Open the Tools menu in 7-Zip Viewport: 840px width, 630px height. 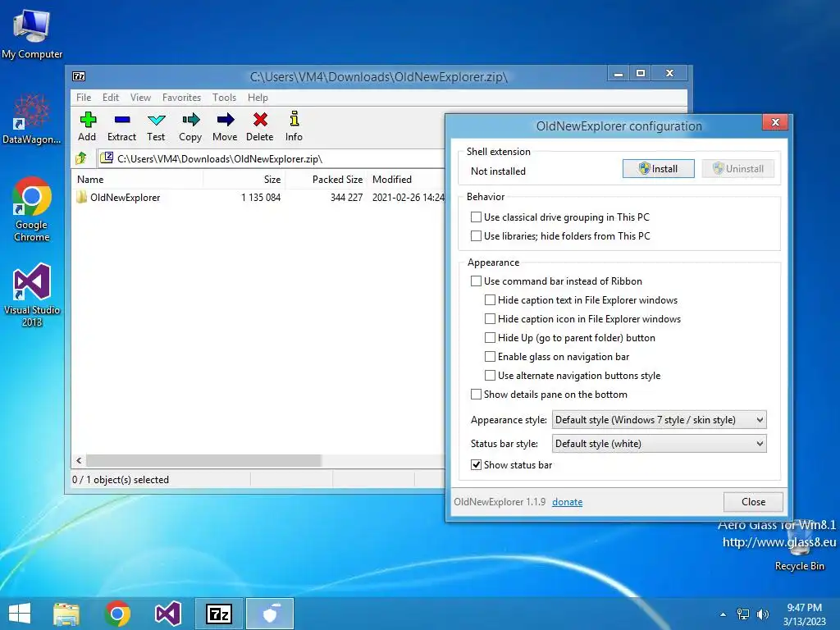click(x=224, y=98)
